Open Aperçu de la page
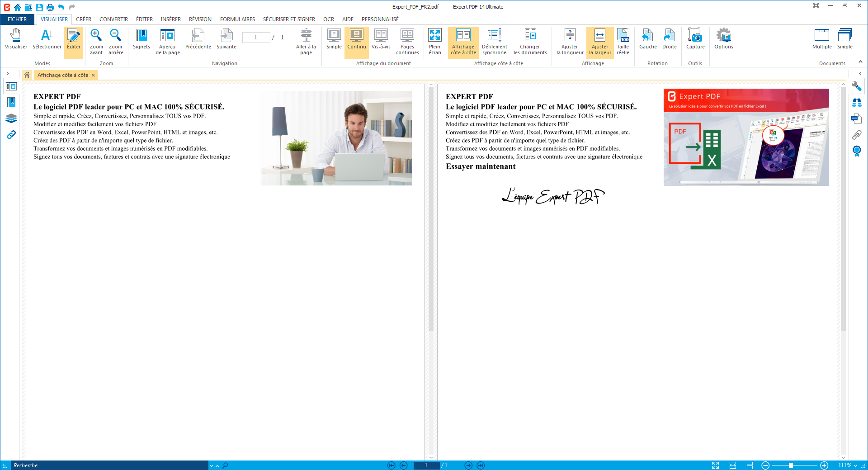868x470 pixels. (168, 42)
